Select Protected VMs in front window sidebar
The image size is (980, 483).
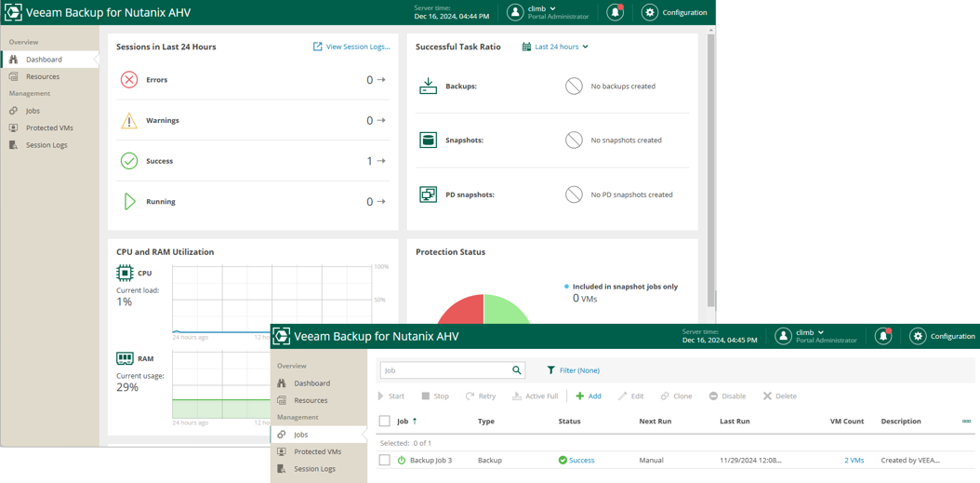pyautogui.click(x=319, y=451)
